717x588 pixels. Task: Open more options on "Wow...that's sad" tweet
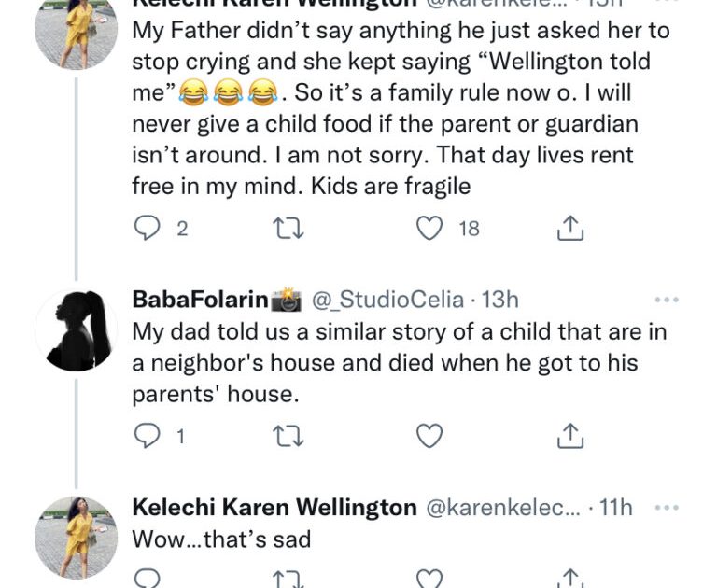(x=667, y=508)
